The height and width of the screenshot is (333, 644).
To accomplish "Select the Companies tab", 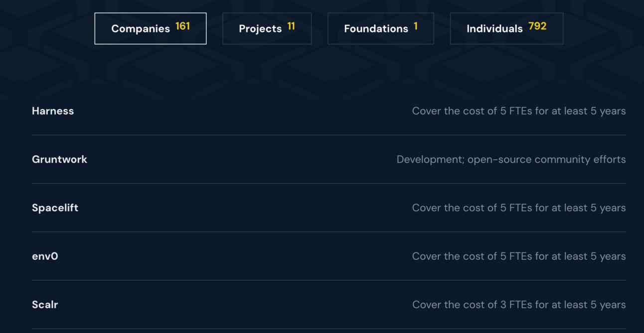I will [151, 28].
